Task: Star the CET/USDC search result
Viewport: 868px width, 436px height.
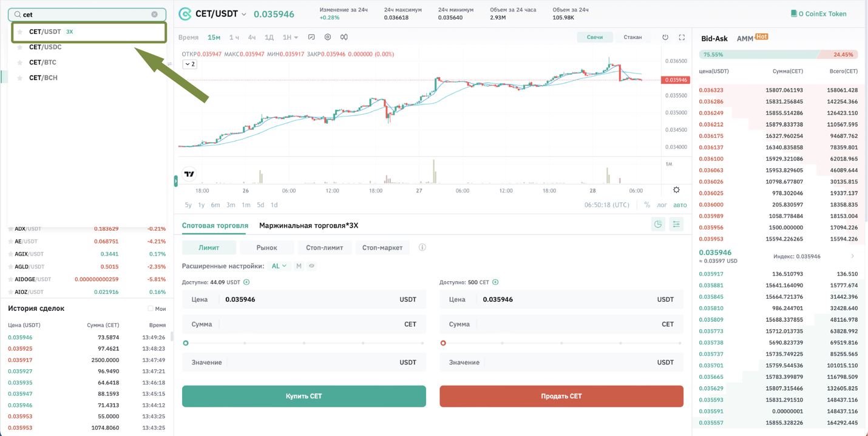Action: tap(20, 47)
